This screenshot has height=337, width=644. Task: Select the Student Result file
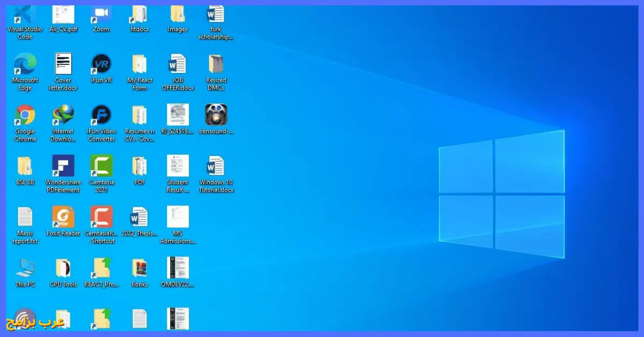click(178, 174)
